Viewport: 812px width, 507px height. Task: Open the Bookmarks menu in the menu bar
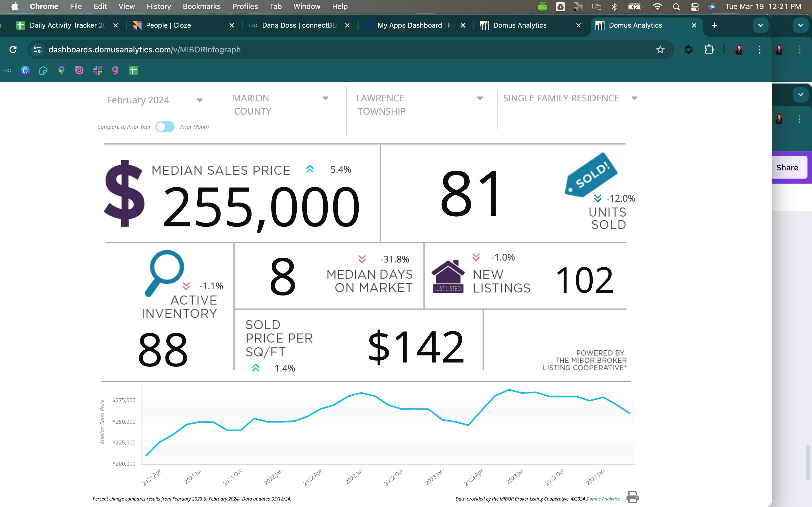pyautogui.click(x=201, y=7)
